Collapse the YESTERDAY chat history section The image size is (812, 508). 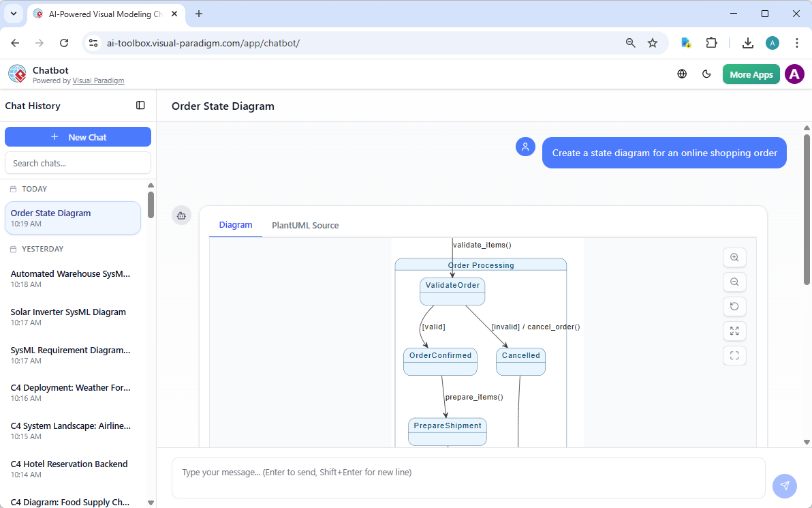14,249
